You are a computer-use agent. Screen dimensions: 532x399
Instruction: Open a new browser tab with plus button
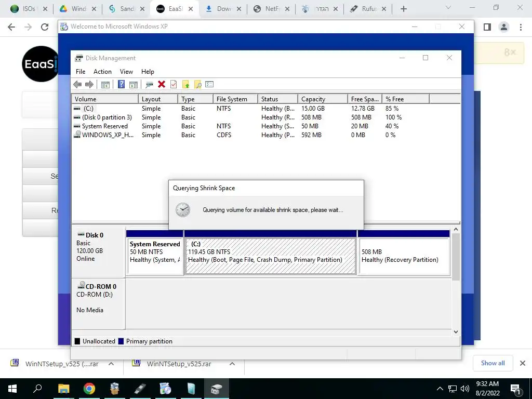click(x=403, y=9)
